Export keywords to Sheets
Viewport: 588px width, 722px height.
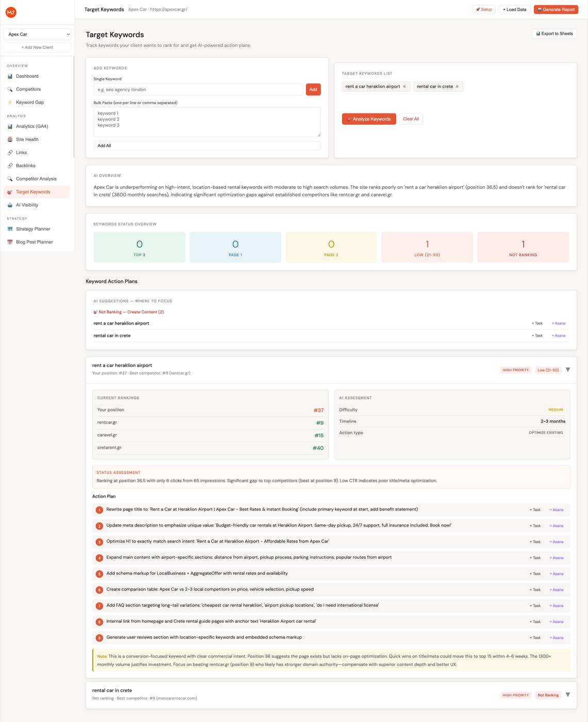pyautogui.click(x=555, y=34)
